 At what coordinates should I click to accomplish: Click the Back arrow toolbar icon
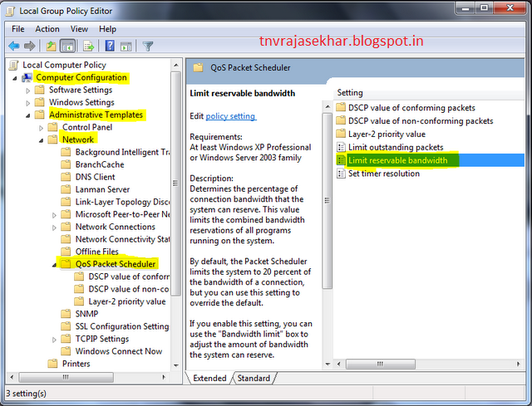point(14,46)
